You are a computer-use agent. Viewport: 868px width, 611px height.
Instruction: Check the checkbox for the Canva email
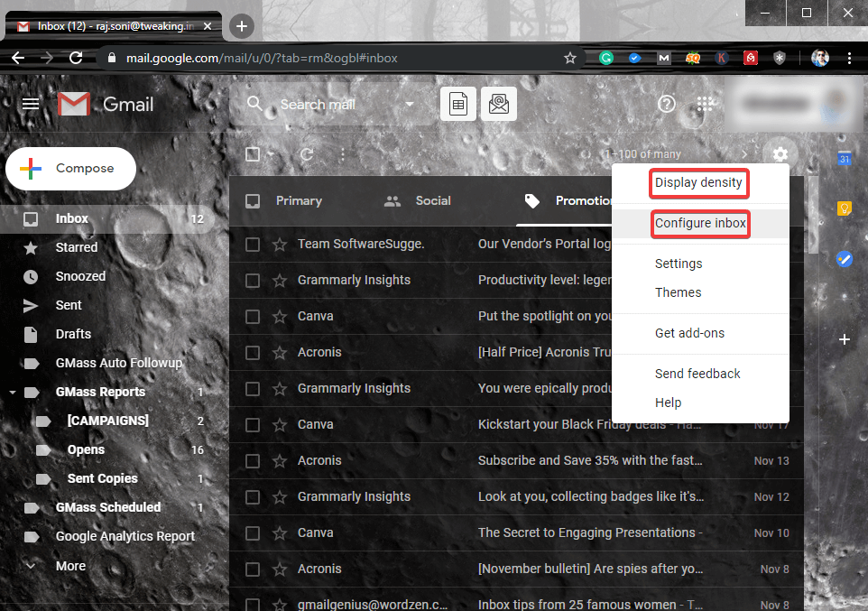(252, 316)
